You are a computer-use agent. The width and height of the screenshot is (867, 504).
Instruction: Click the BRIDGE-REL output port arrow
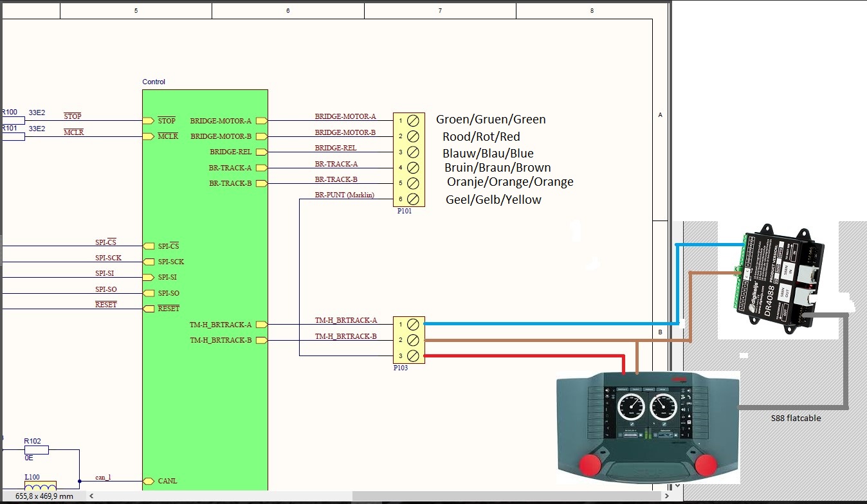pos(261,152)
